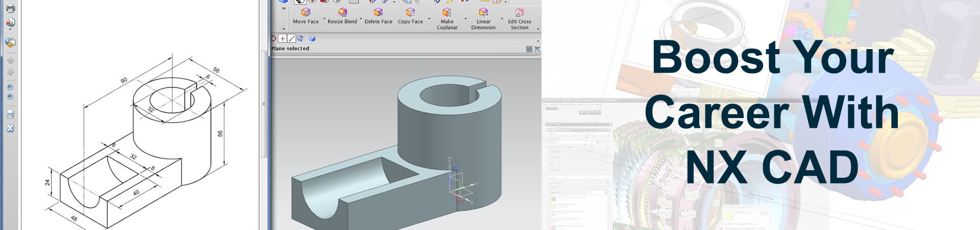The width and height of the screenshot is (980, 230).
Task: Open toolbar options arrow below the double chevron
Action: tap(284, 29)
